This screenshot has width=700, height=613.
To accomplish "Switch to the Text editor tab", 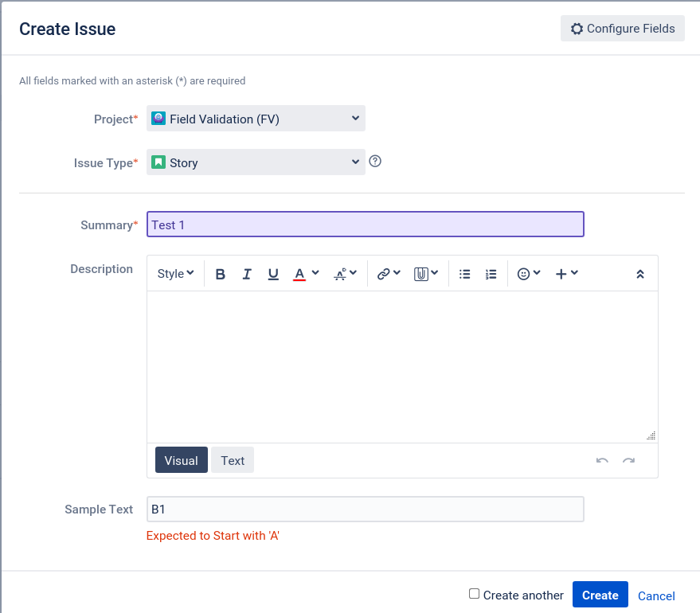I will pyautogui.click(x=233, y=460).
